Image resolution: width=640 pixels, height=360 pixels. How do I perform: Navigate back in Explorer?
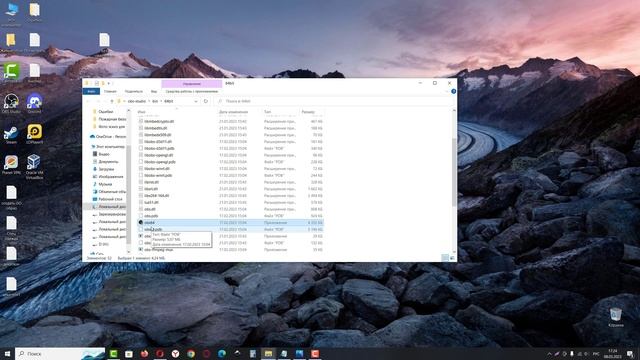click(x=88, y=101)
